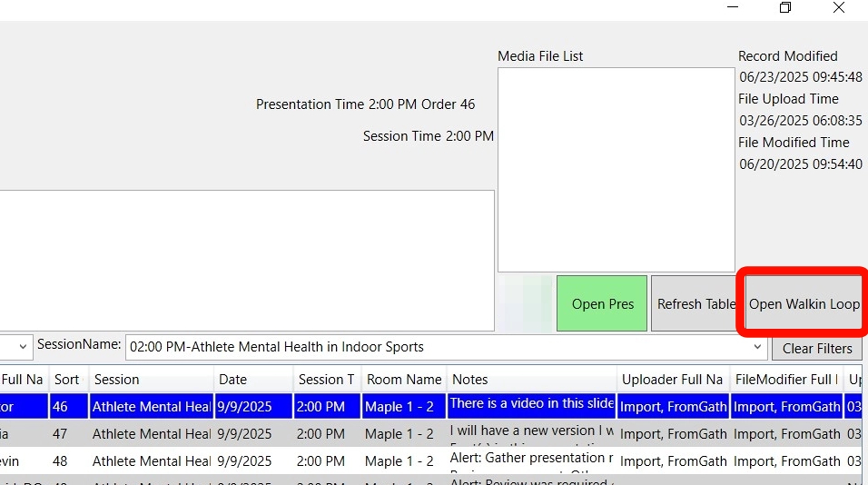Click Athlete Mental Heal cell in row 46

tap(151, 406)
